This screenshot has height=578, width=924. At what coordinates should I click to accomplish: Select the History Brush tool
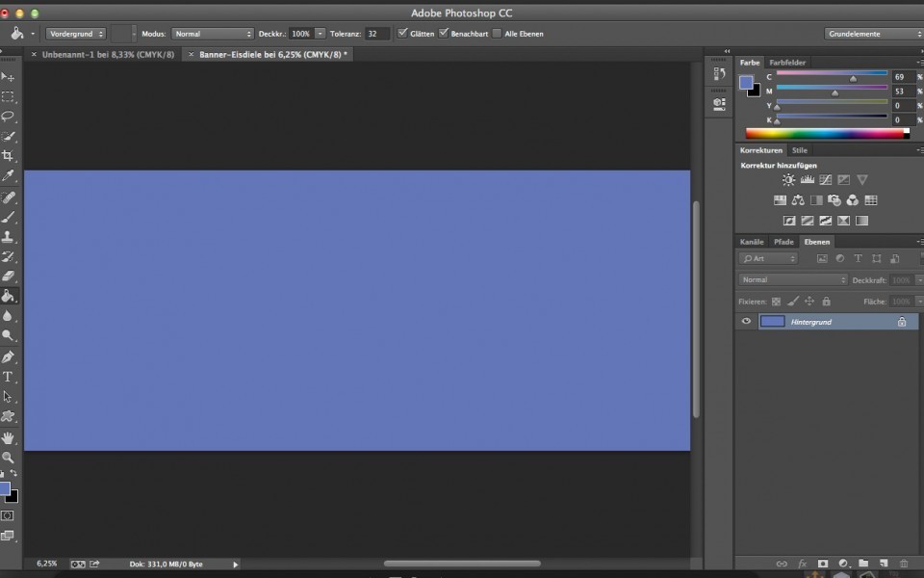[8, 256]
